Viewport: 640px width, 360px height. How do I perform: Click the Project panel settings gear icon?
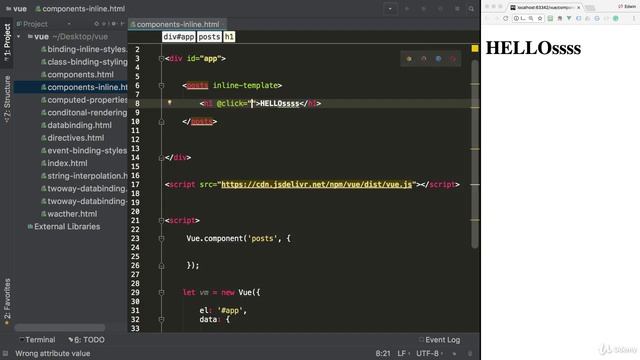point(113,24)
